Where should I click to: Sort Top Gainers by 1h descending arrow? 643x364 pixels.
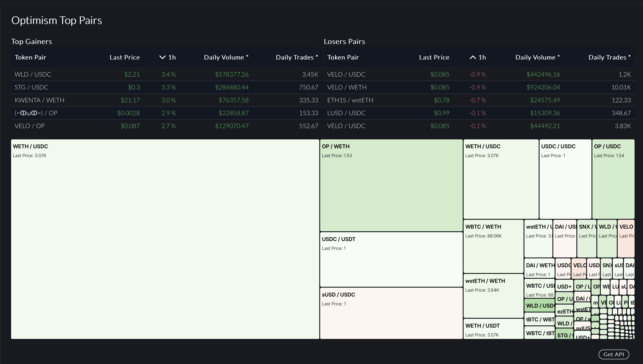[162, 57]
